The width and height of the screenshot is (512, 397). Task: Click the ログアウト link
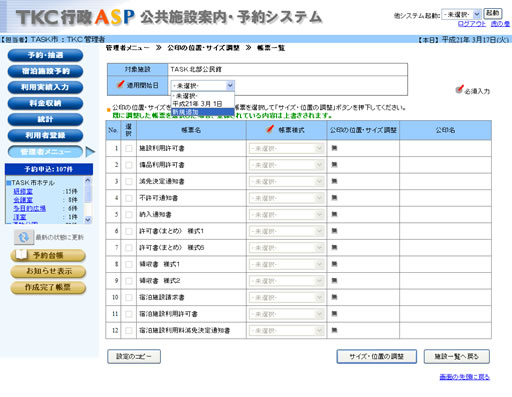(472, 24)
